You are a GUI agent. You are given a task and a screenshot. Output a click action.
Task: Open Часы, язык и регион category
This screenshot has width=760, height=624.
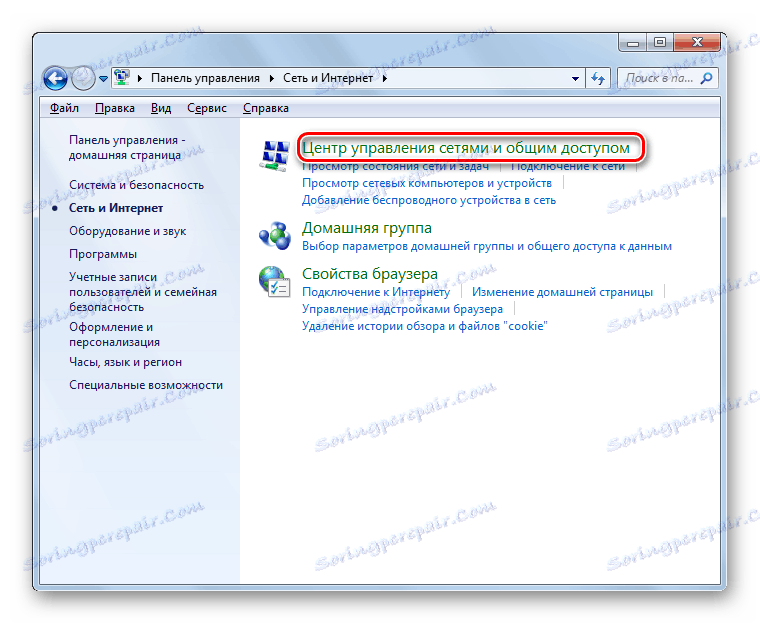pyautogui.click(x=125, y=362)
